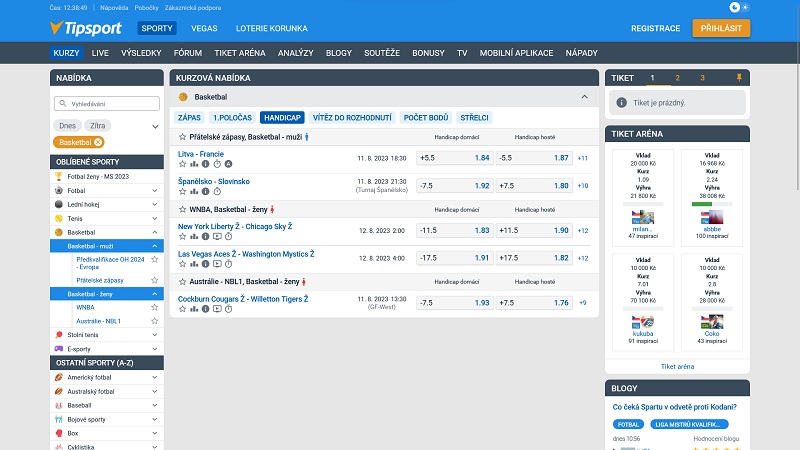Open info icon for Litva - Francie
This screenshot has width=800, height=450.
tap(206, 164)
